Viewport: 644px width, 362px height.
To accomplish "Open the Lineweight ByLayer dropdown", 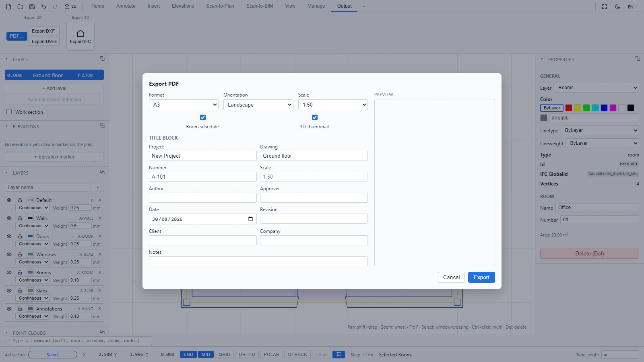I will [x=602, y=143].
